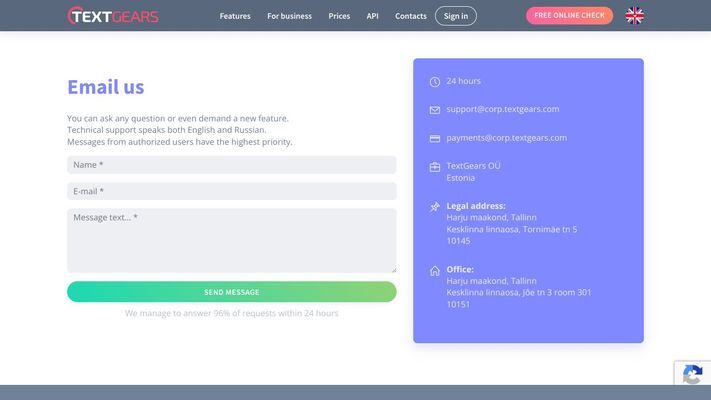Click the reCAPTCHA badge icon

[x=692, y=375]
